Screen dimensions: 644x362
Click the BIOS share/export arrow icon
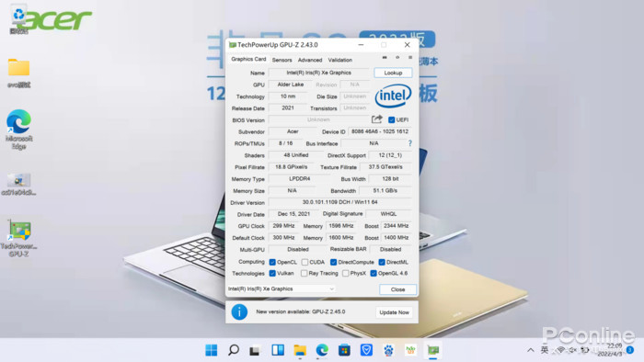point(376,119)
